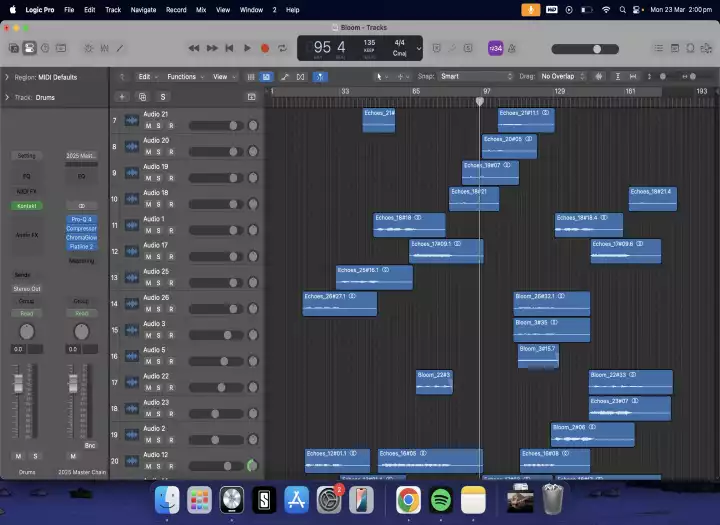
Task: Solo the Audio 20 track
Action: point(158,152)
